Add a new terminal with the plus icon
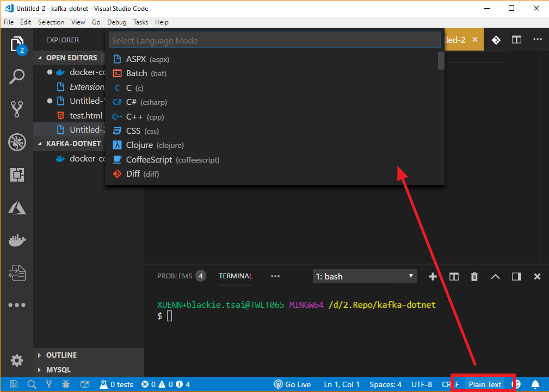Image resolution: width=549 pixels, height=392 pixels. 433,276
